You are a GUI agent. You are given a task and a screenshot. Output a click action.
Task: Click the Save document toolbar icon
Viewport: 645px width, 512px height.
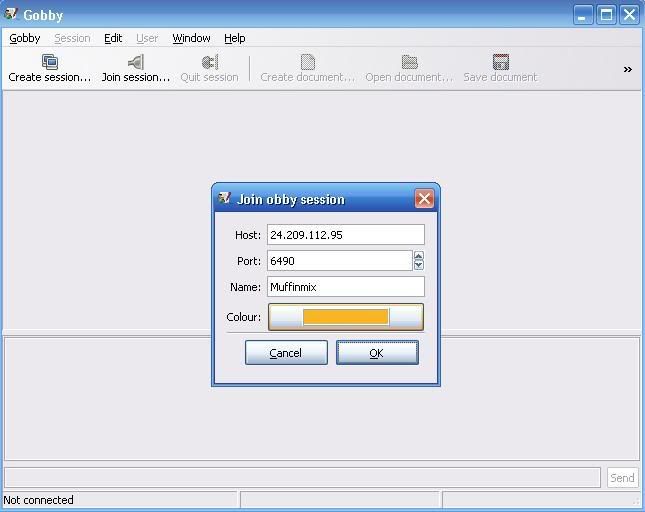click(501, 62)
